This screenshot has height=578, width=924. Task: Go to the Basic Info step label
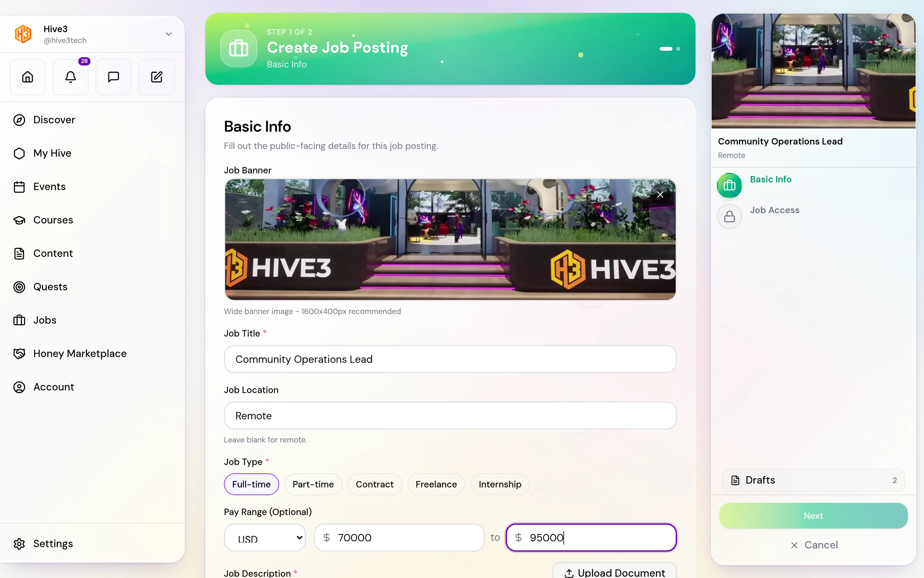click(x=771, y=179)
